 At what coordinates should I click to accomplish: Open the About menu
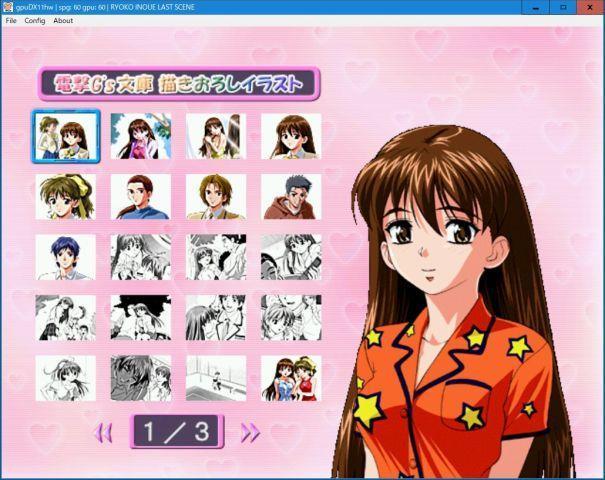pos(63,20)
